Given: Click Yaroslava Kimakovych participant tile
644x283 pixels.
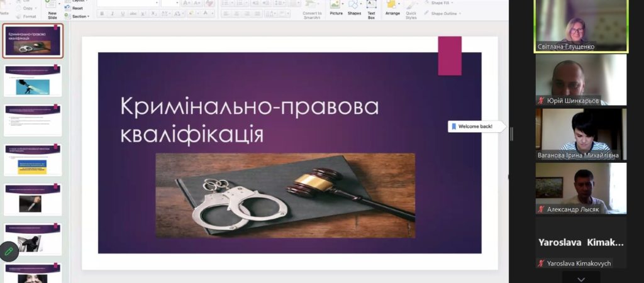Looking at the screenshot, I should 581,242.
